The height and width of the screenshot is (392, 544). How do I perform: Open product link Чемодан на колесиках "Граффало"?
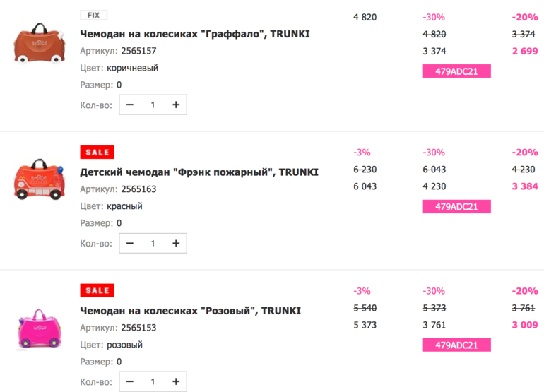click(x=195, y=34)
